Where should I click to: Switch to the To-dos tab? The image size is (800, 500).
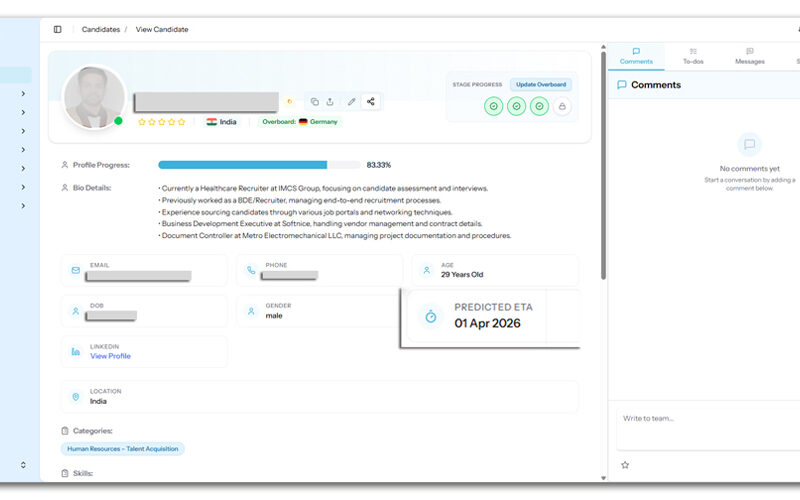693,56
